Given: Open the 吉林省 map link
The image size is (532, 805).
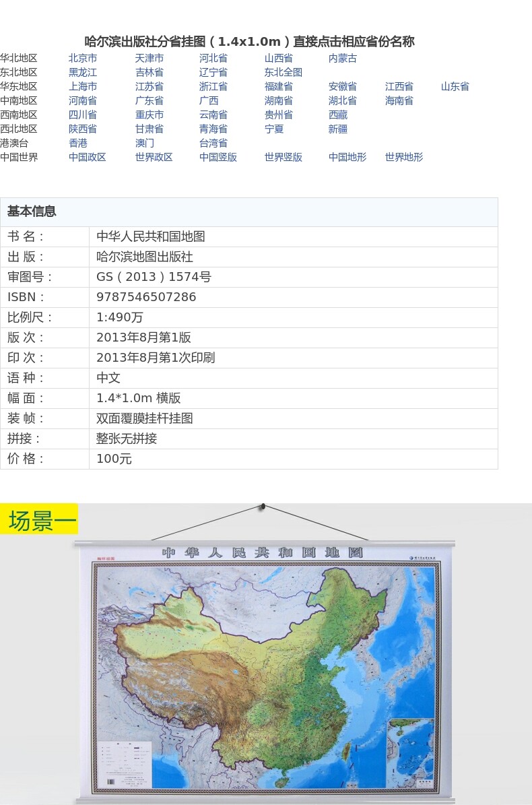Looking at the screenshot, I should point(149,72).
